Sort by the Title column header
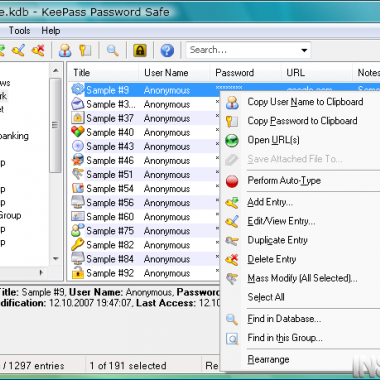 click(x=103, y=73)
